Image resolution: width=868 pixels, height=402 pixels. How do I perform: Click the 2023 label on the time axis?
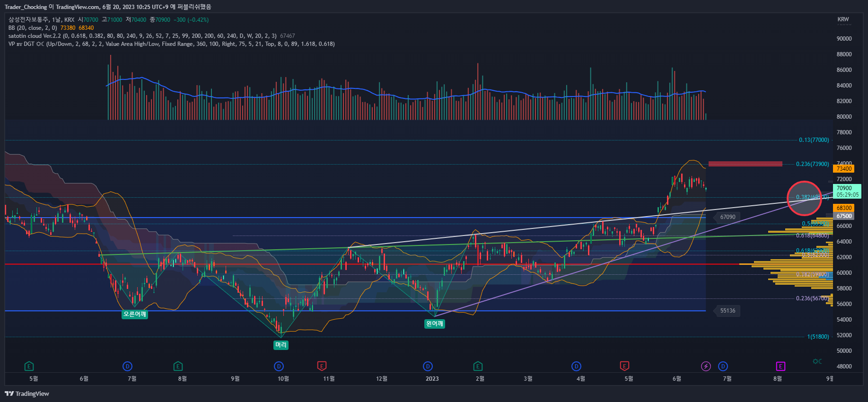[432, 379]
